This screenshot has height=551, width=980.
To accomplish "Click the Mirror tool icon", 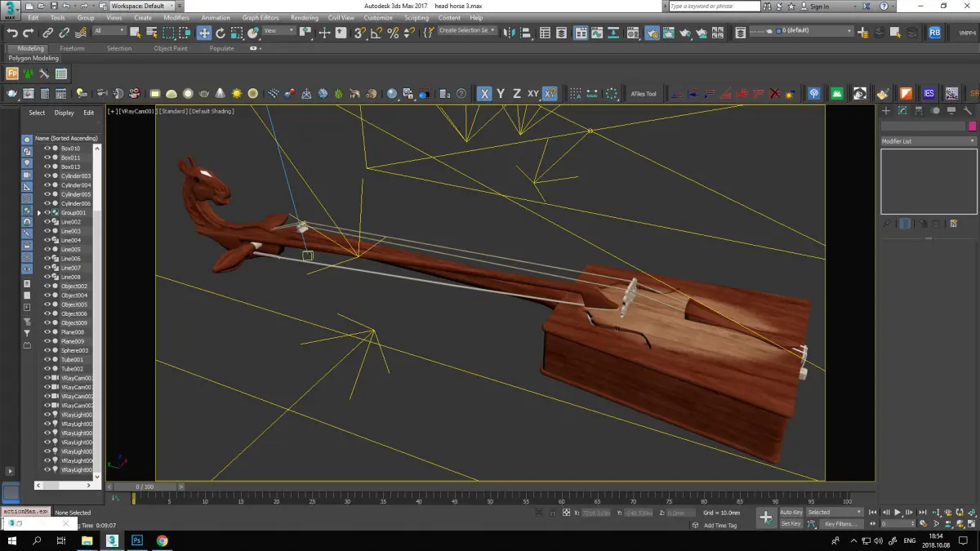I will click(x=510, y=33).
